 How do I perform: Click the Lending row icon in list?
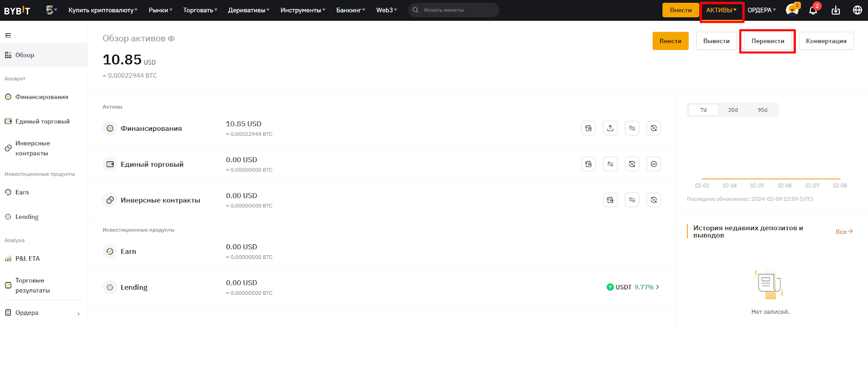[110, 287]
